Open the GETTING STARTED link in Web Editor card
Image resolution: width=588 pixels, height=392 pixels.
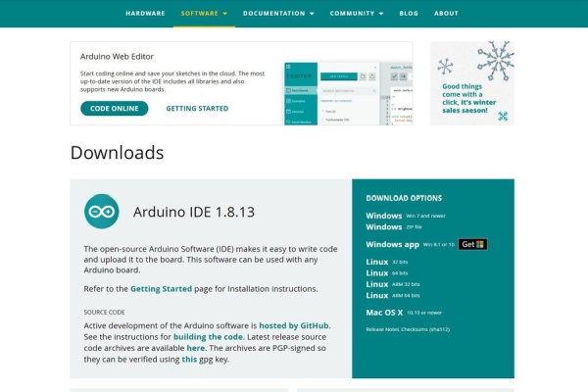(x=197, y=109)
